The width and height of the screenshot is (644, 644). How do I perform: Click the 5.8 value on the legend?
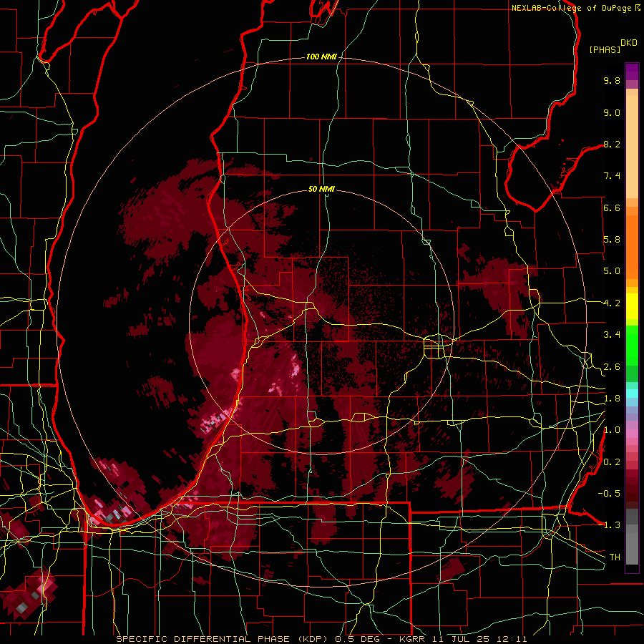tap(612, 240)
